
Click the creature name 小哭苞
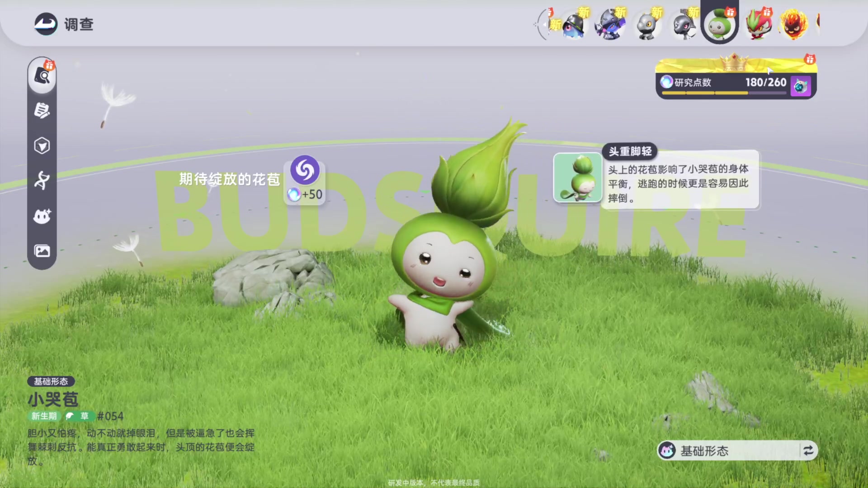point(53,399)
